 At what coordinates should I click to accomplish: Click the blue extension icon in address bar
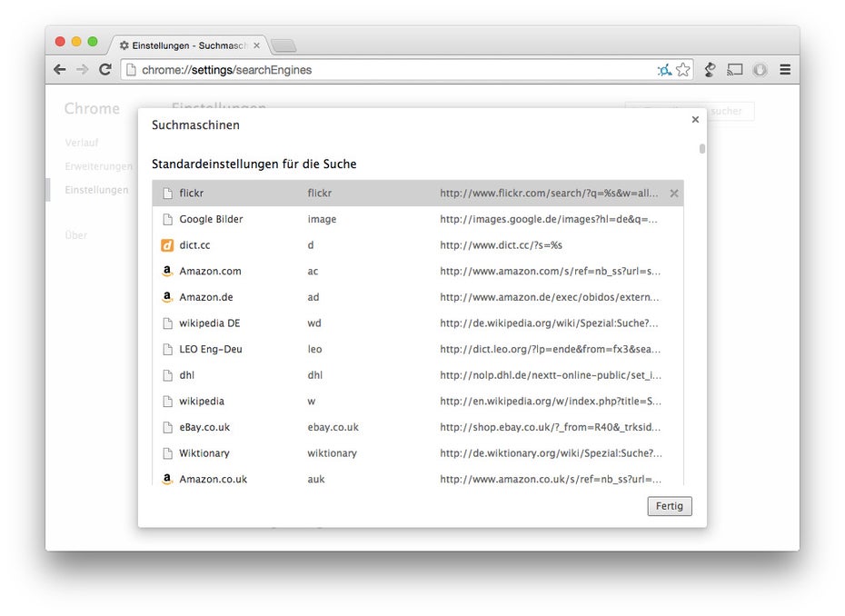point(664,70)
